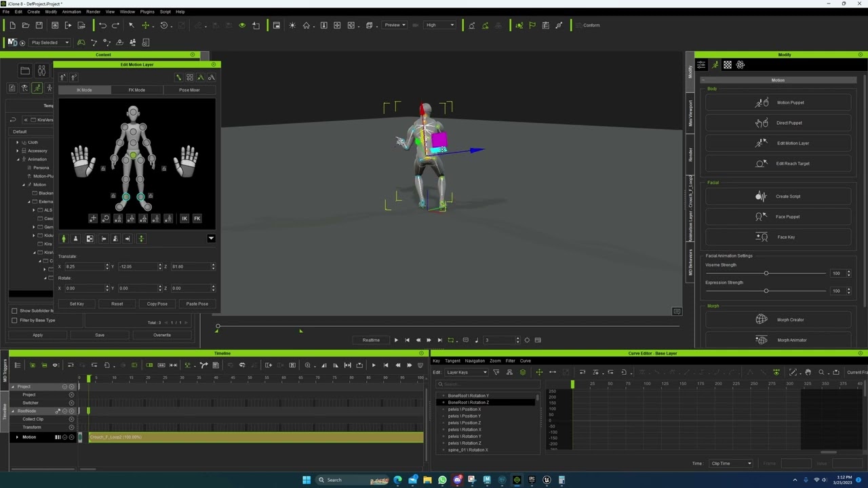Toggle the green eye visibility icon
868x488 pixels.
pos(242,25)
